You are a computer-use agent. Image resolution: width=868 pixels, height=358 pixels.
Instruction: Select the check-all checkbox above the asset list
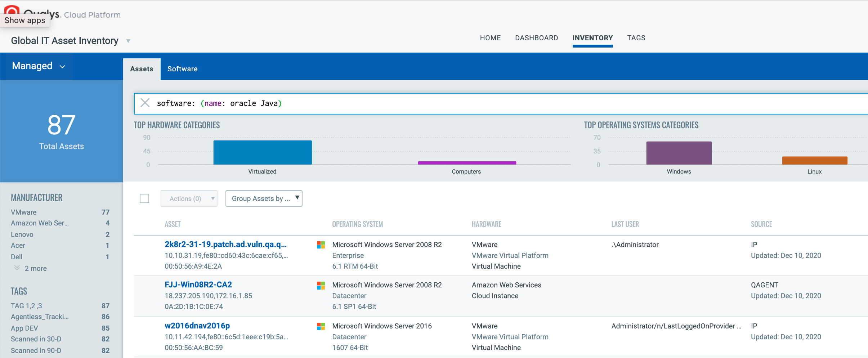click(144, 198)
